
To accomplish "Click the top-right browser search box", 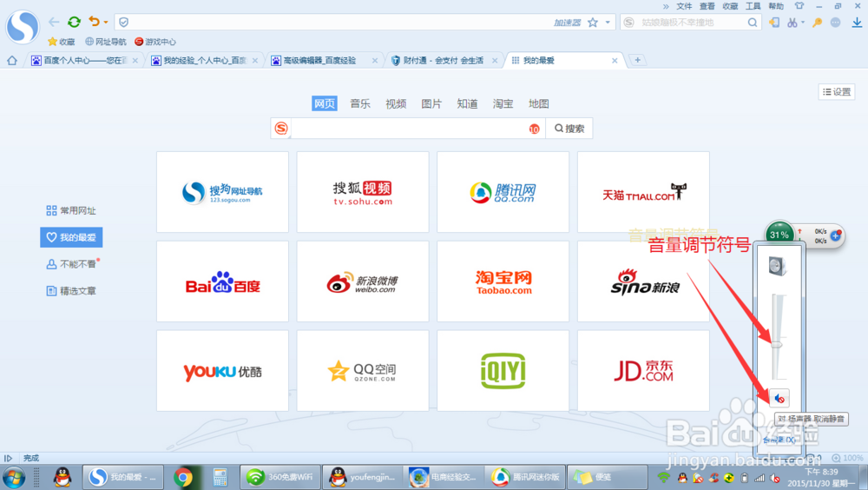I will [x=692, y=23].
